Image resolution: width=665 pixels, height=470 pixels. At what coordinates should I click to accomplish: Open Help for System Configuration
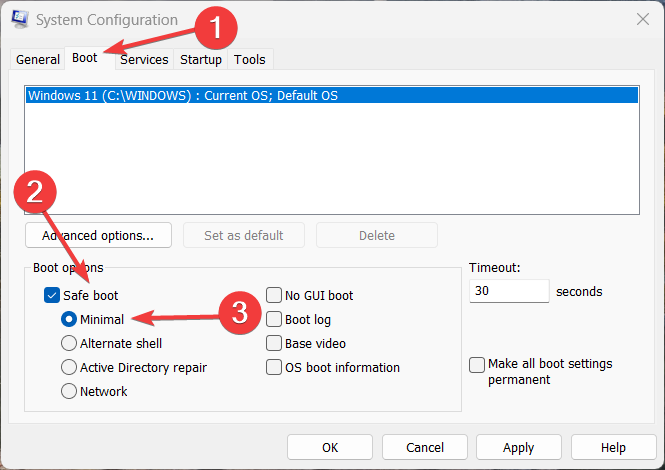(613, 447)
